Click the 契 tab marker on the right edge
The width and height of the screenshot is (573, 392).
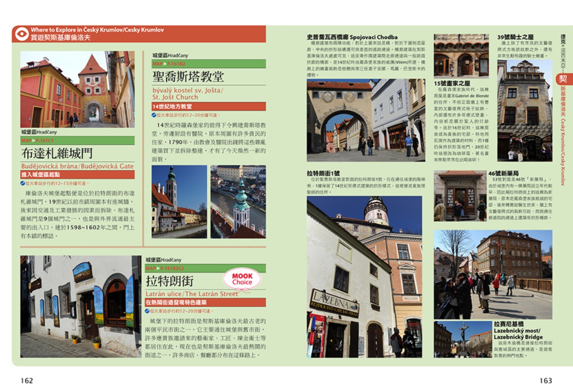tap(563, 79)
